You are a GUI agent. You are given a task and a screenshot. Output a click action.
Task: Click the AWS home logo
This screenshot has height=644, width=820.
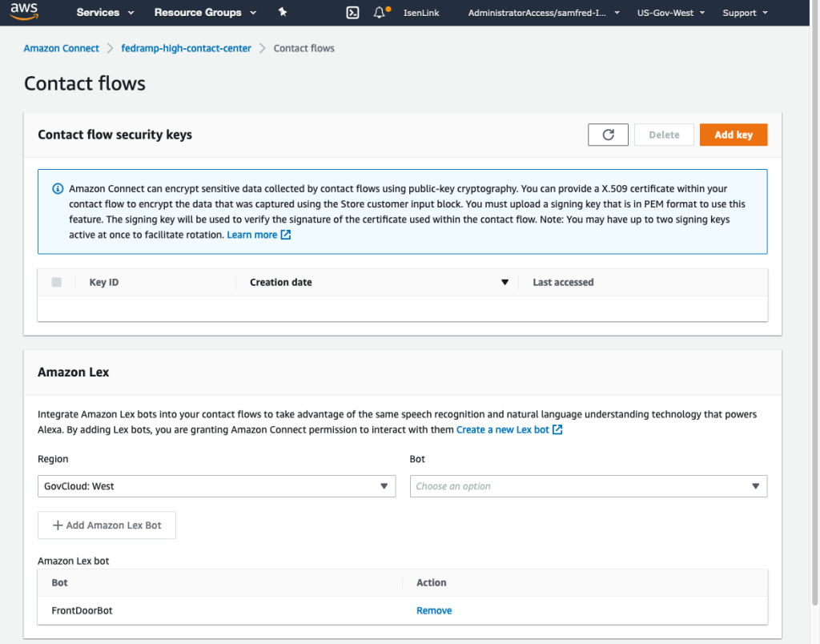click(23, 11)
